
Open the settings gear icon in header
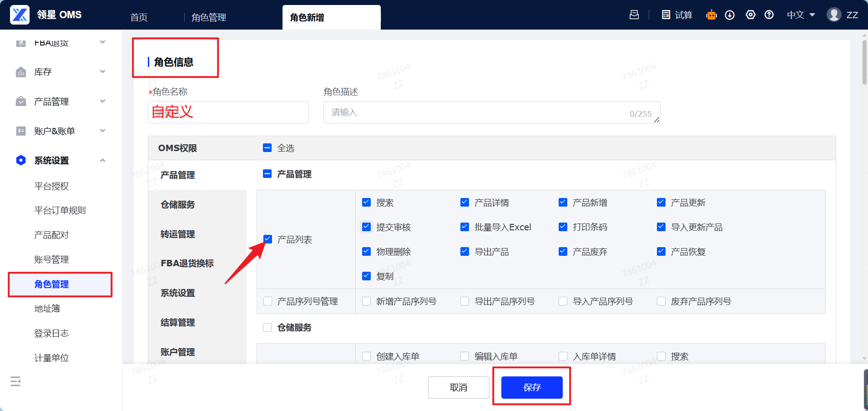pyautogui.click(x=751, y=15)
